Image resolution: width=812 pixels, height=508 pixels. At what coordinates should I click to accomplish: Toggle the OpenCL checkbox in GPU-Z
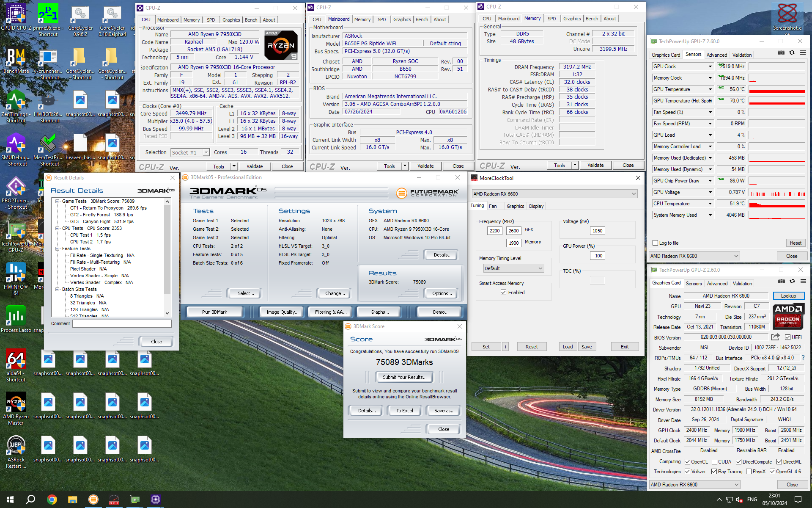687,462
